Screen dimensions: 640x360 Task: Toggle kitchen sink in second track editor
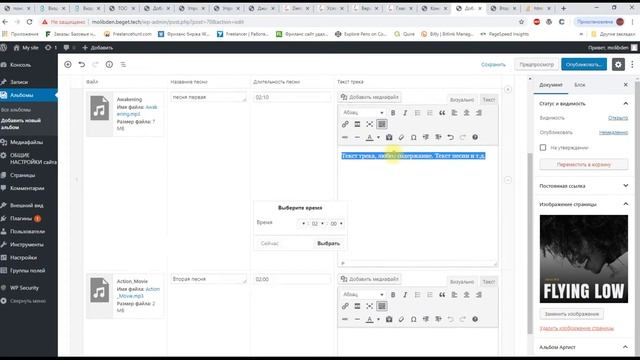(382, 306)
